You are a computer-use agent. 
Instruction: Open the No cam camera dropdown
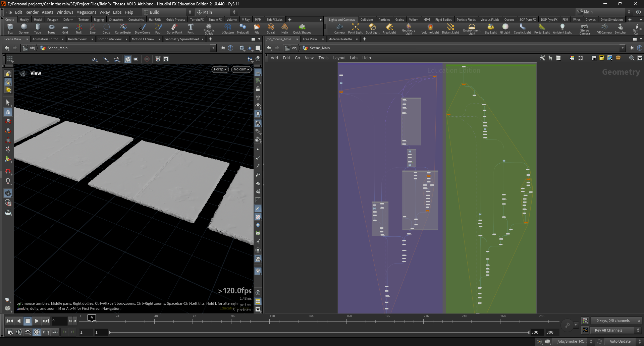(241, 69)
